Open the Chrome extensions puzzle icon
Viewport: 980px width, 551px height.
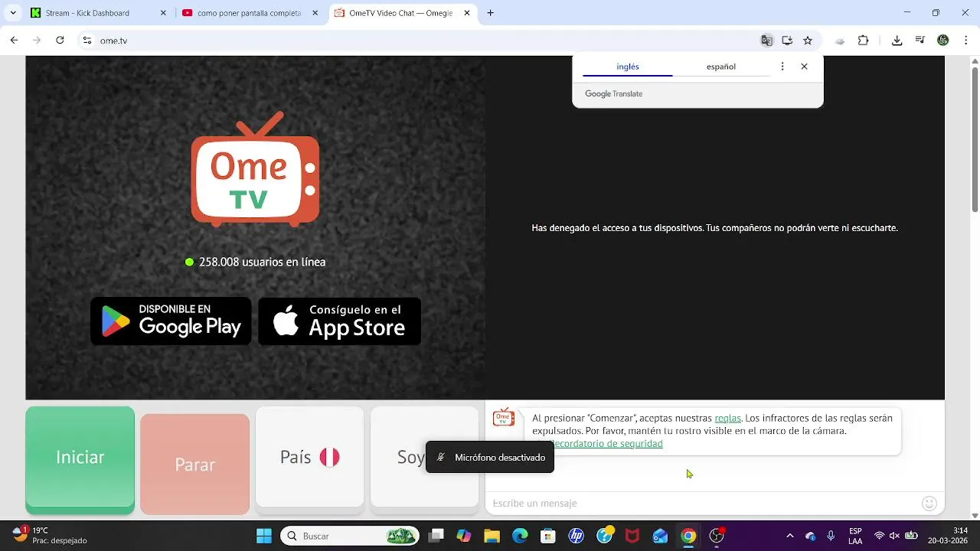(x=864, y=41)
